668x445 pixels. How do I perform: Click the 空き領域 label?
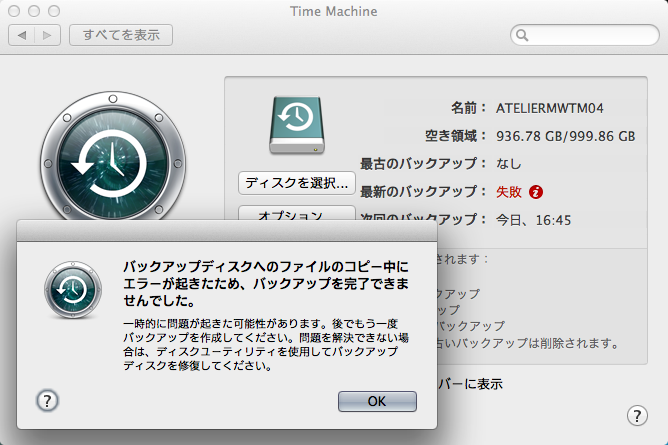click(455, 136)
